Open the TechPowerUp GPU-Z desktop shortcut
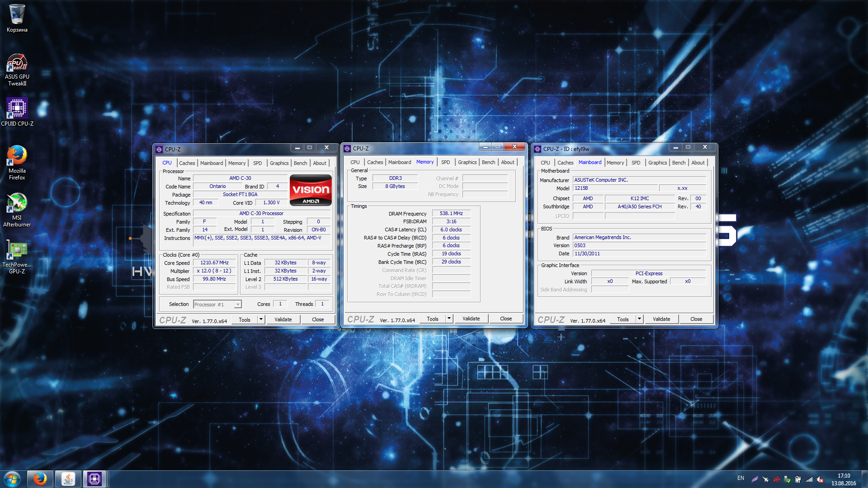 [17, 256]
